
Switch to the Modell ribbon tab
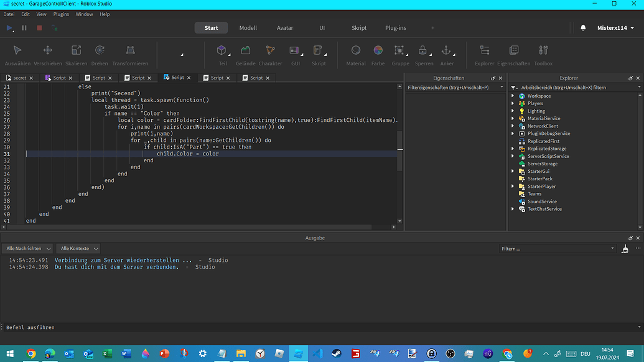(x=248, y=27)
